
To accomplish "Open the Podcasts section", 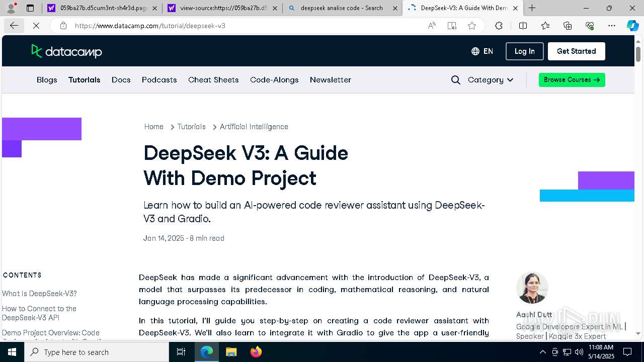I will (159, 80).
